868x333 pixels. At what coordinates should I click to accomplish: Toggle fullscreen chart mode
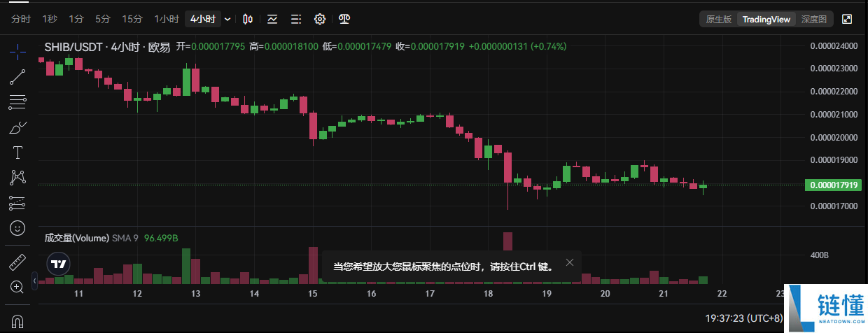(x=847, y=19)
